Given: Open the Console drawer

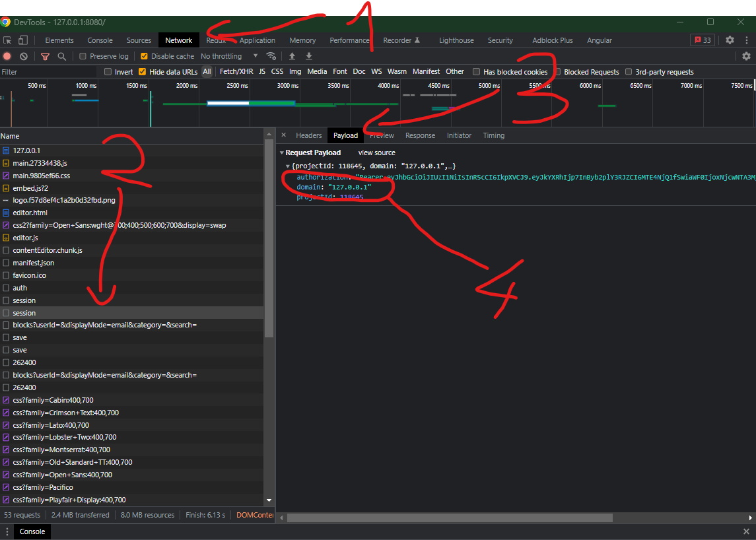Looking at the screenshot, I should click(x=32, y=531).
